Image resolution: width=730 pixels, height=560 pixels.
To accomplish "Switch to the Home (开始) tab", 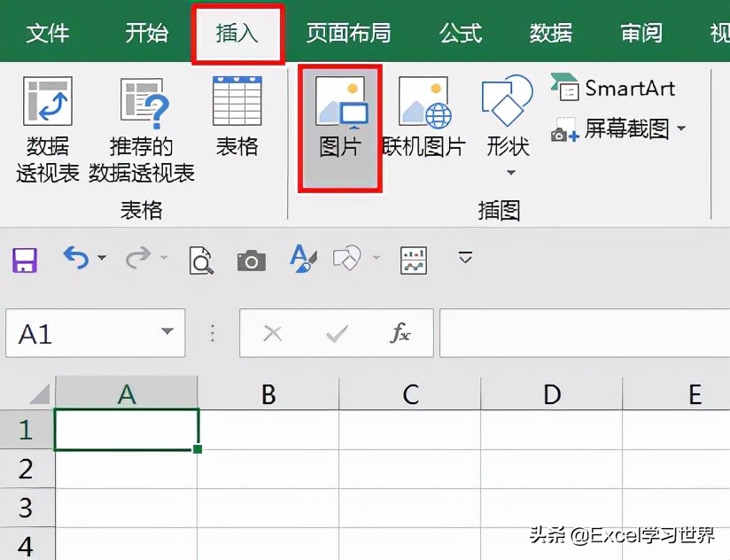I will (146, 33).
